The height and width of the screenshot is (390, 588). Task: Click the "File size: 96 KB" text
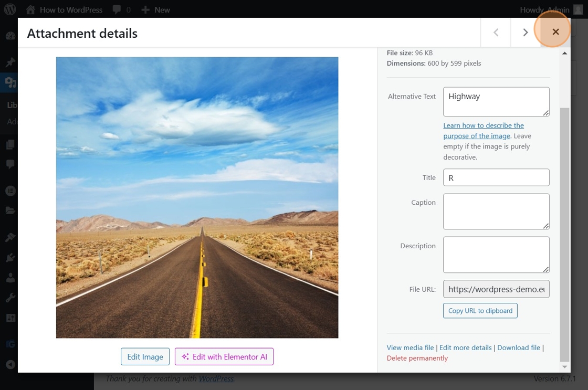click(409, 53)
